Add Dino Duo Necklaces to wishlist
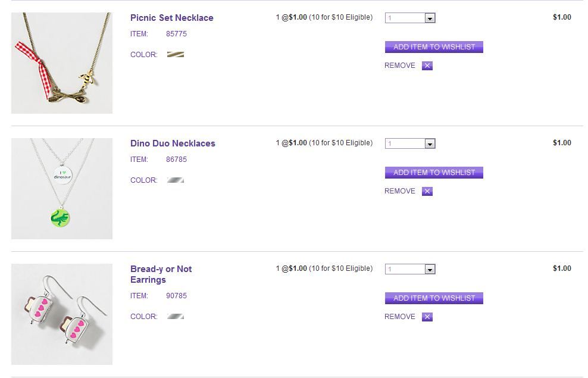 [x=434, y=173]
